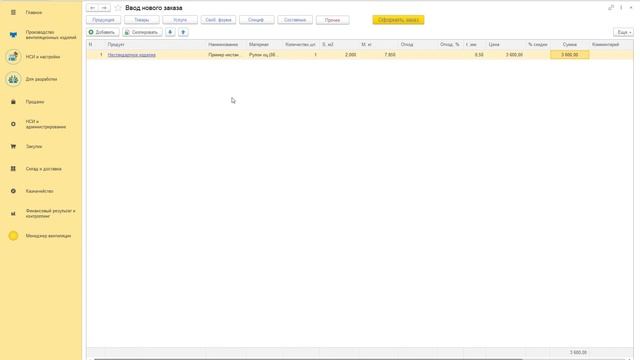
Task: Select the highlighted Сумма cell in row 1
Action: click(x=569, y=55)
